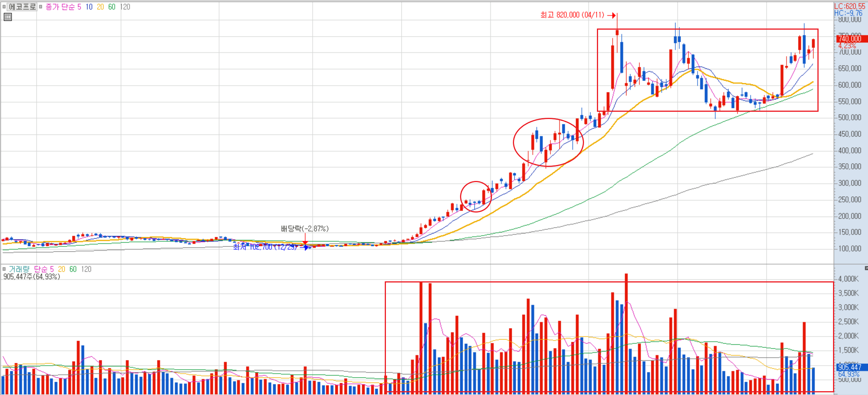
Task: Click the 종가 단순 indicator name
Action: pos(60,7)
